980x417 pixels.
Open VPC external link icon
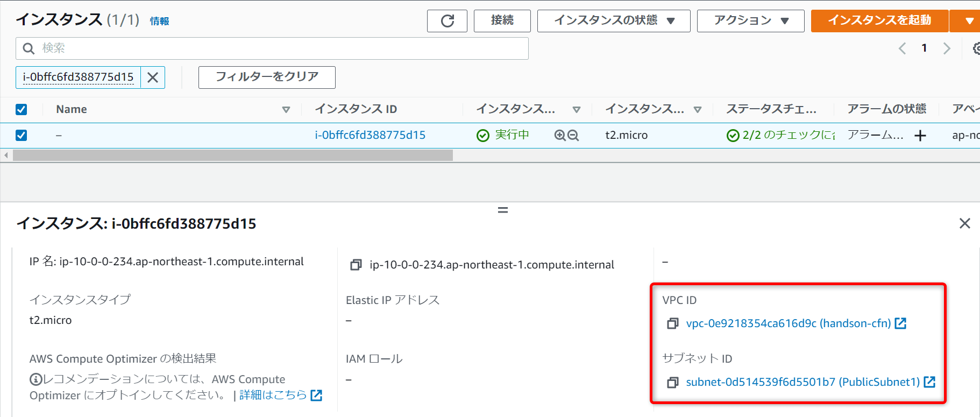(900, 323)
